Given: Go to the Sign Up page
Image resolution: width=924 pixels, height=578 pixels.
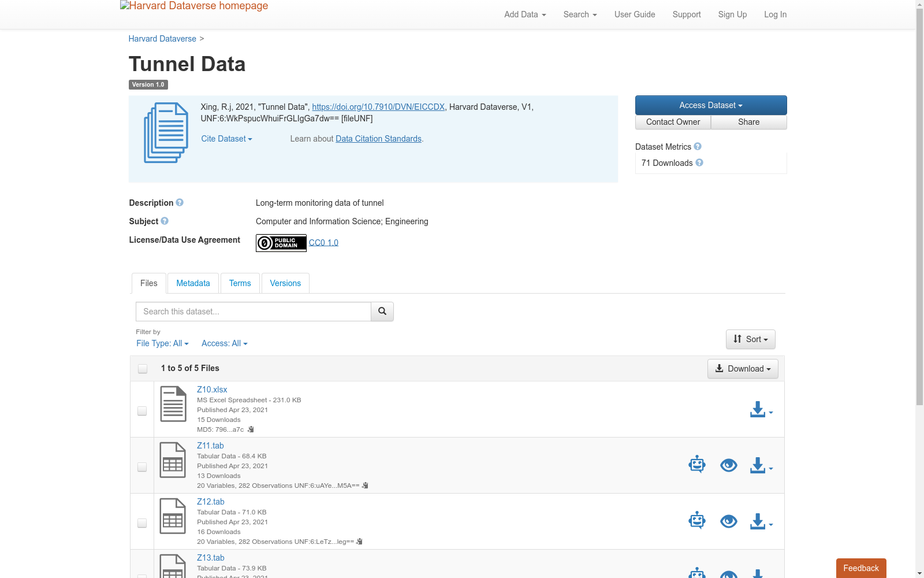Looking at the screenshot, I should (x=732, y=14).
